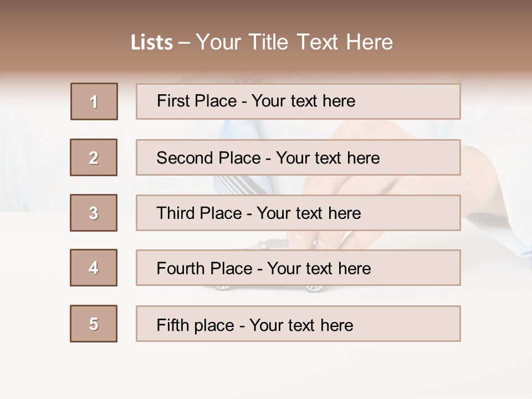Click the number 1 box
532x399 pixels.
coord(94,101)
